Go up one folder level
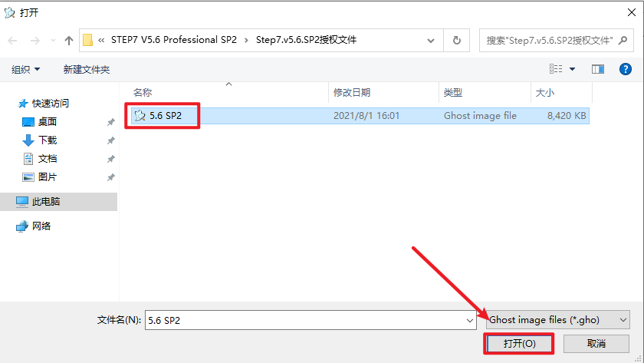The image size is (644, 363). [x=68, y=40]
